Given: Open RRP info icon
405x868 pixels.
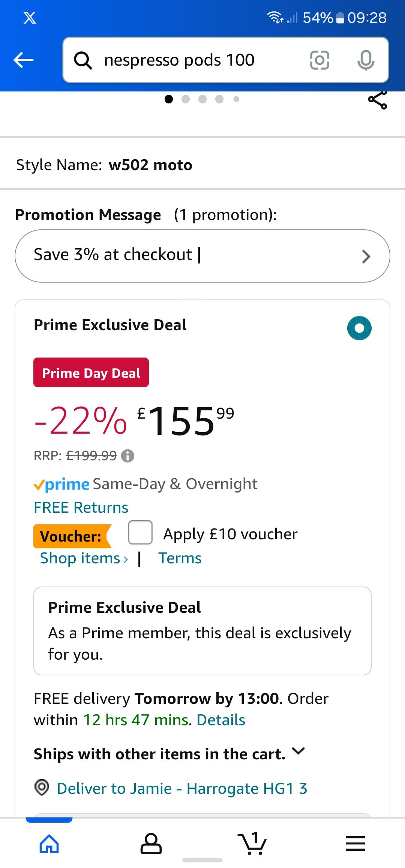Looking at the screenshot, I should 127,456.
